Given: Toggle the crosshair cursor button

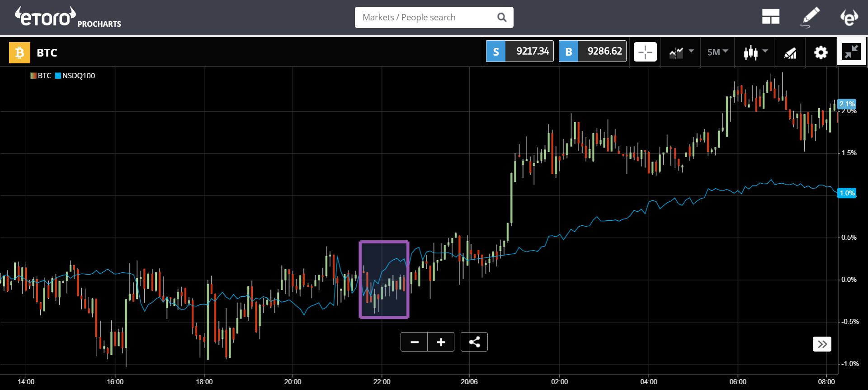Looking at the screenshot, I should click(x=645, y=52).
